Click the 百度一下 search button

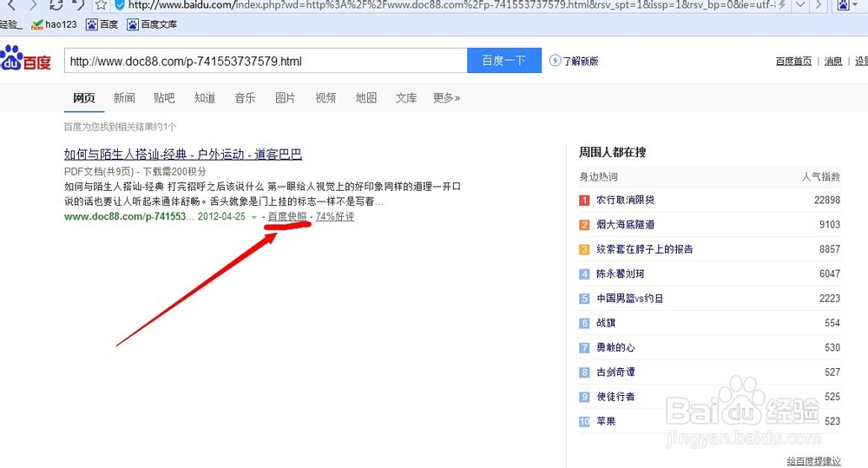pyautogui.click(x=504, y=61)
